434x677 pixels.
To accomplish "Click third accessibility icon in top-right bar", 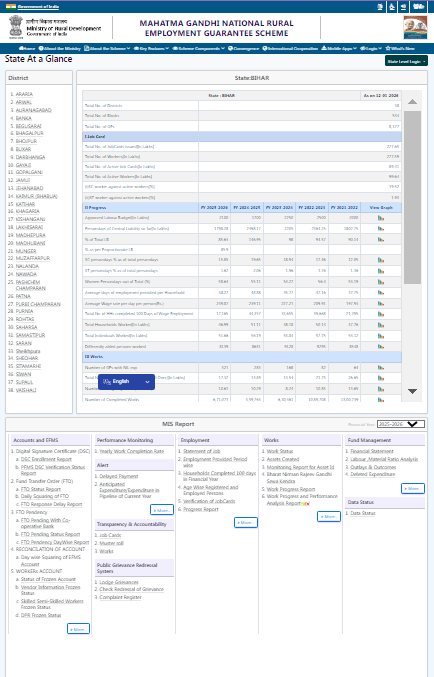I will click(403, 6).
